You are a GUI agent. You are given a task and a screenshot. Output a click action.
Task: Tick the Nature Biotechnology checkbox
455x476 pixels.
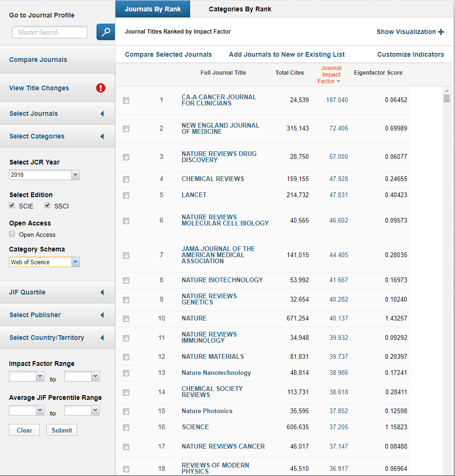(x=126, y=280)
